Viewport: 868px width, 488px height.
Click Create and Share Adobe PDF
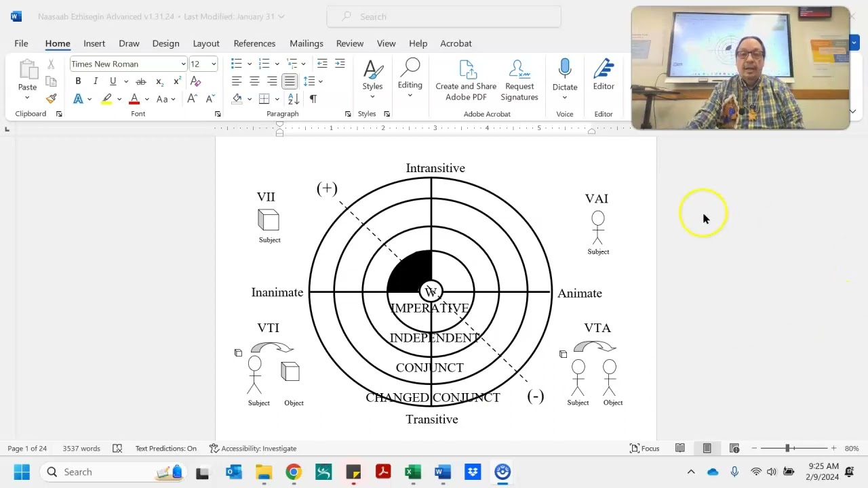point(466,80)
